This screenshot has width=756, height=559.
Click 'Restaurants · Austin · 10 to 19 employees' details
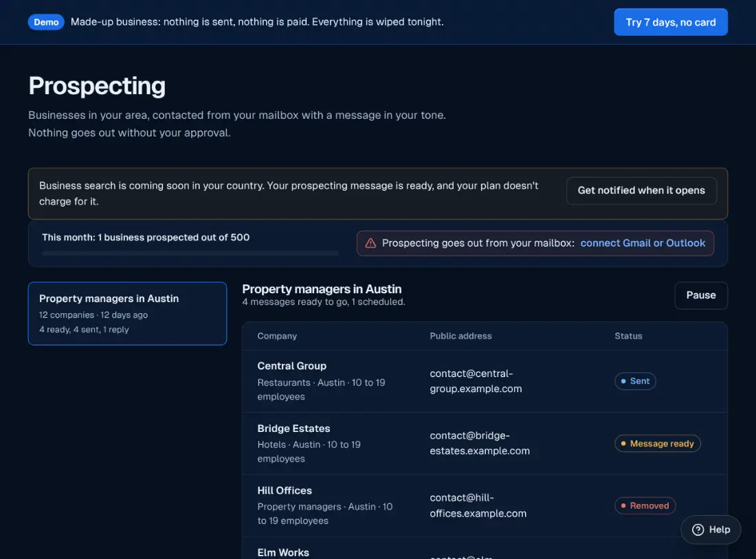tap(321, 389)
